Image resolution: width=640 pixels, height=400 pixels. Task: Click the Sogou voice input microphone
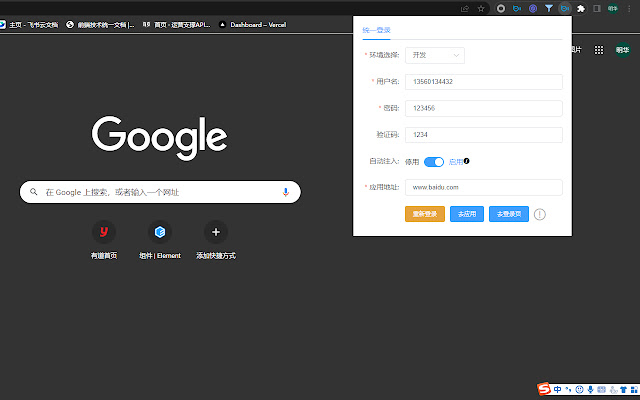click(x=590, y=389)
